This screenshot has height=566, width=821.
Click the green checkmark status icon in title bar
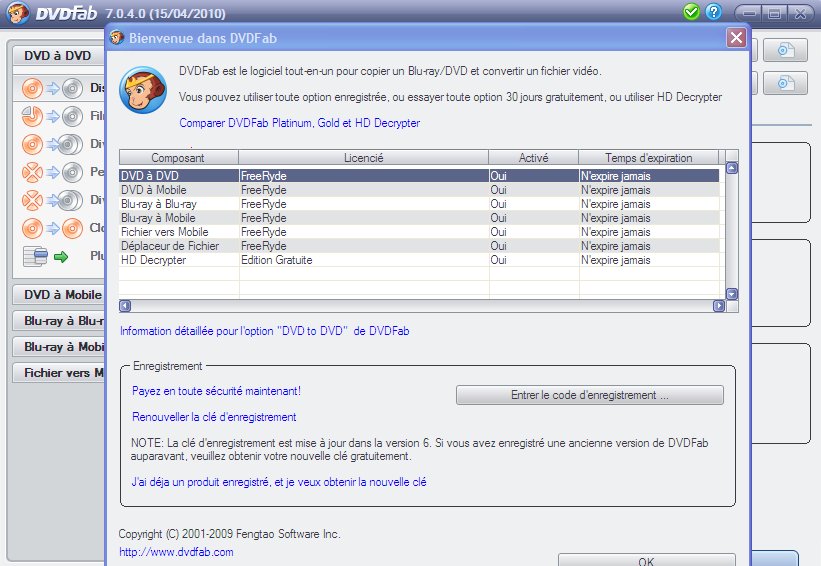[691, 12]
